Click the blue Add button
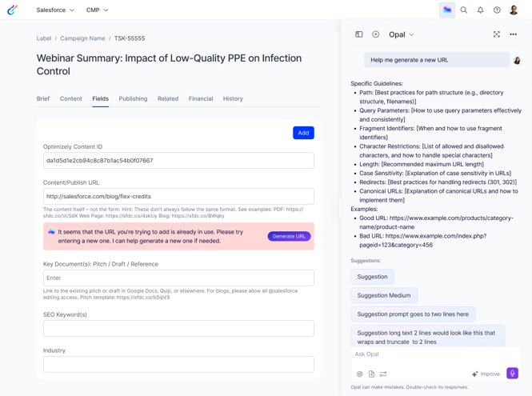This screenshot has width=532, height=396. coord(303,133)
